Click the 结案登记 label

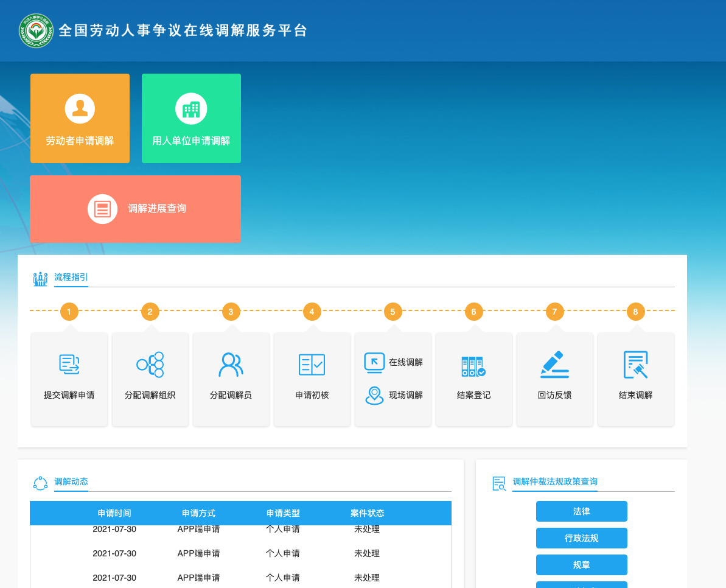(x=473, y=396)
